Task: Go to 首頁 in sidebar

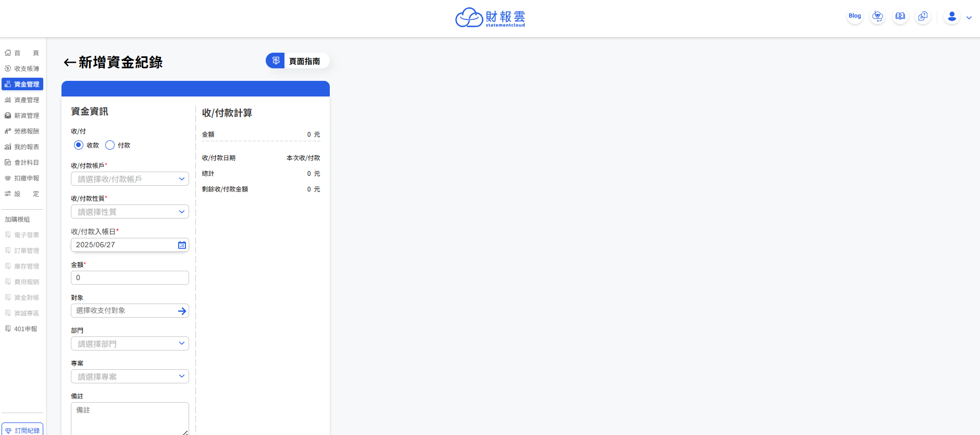Action: 22,53
